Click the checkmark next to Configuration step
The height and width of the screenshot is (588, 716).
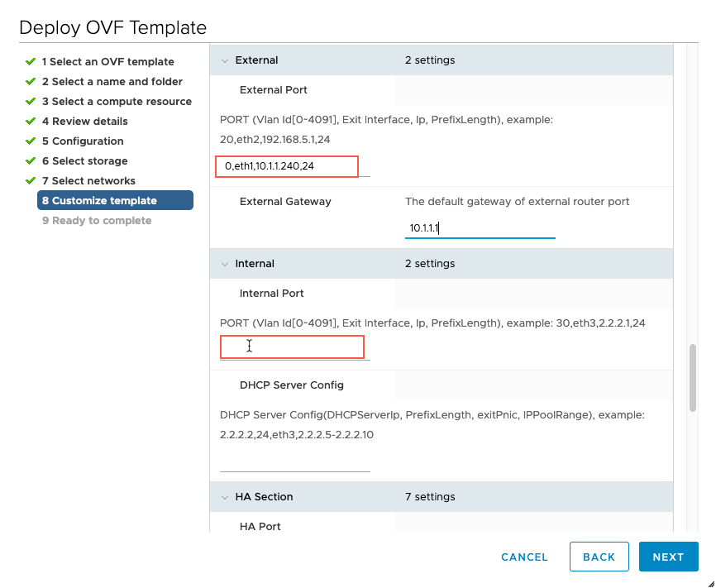pyautogui.click(x=31, y=141)
